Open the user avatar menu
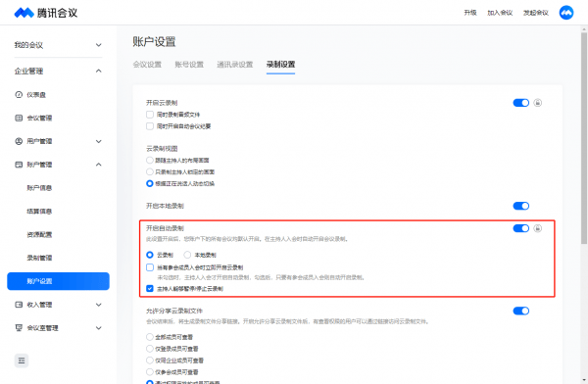Image resolution: width=588 pixels, height=384 pixels. click(566, 13)
